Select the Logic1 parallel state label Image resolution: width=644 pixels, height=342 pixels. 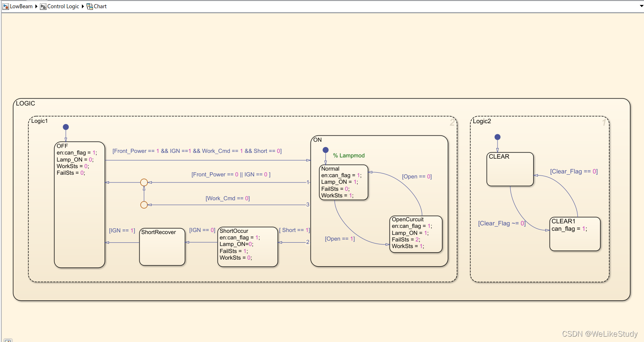point(40,121)
